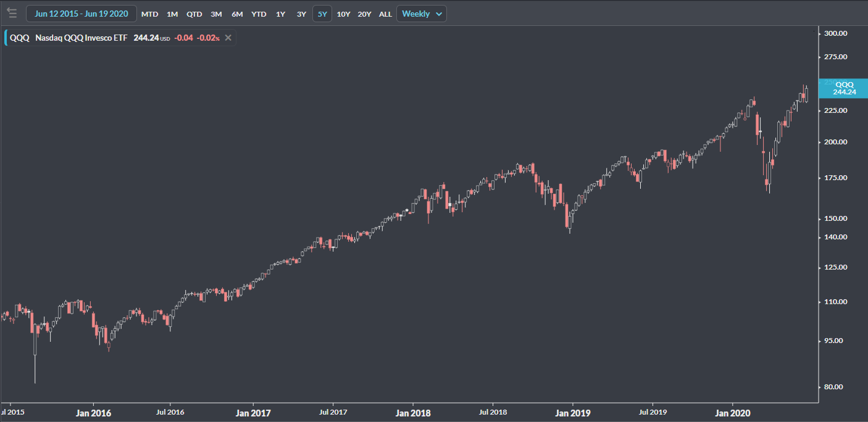
Task: Switch to the QTD range
Action: 194,14
